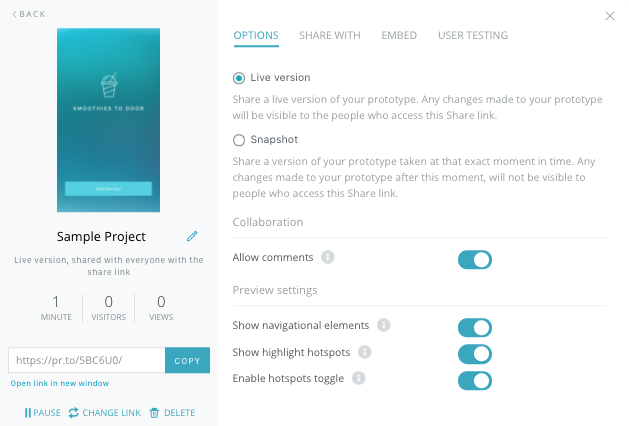
Task: Copy the share link with COPY button
Action: pyautogui.click(x=187, y=360)
